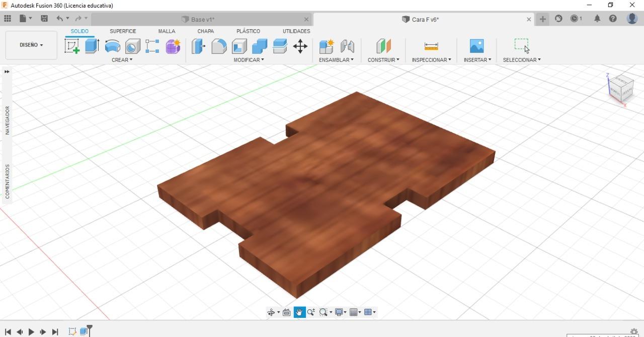The image size is (644, 337).
Task: Activate the window Select tool
Action: click(x=522, y=45)
